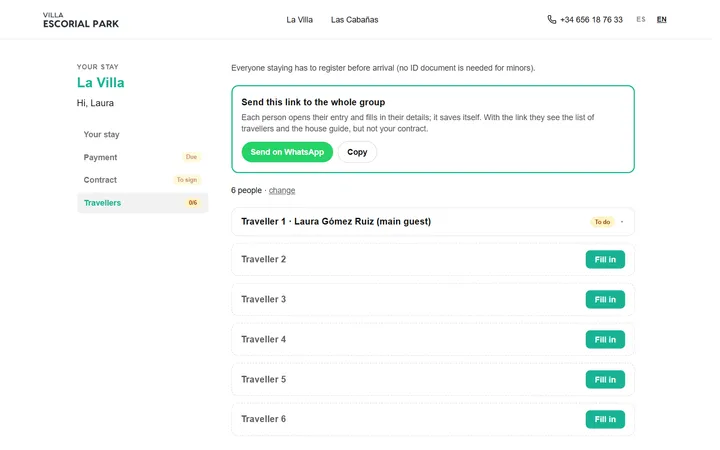The width and height of the screenshot is (720, 450).
Task: Click the Send this link to the whole group heading
Action: coord(313,102)
